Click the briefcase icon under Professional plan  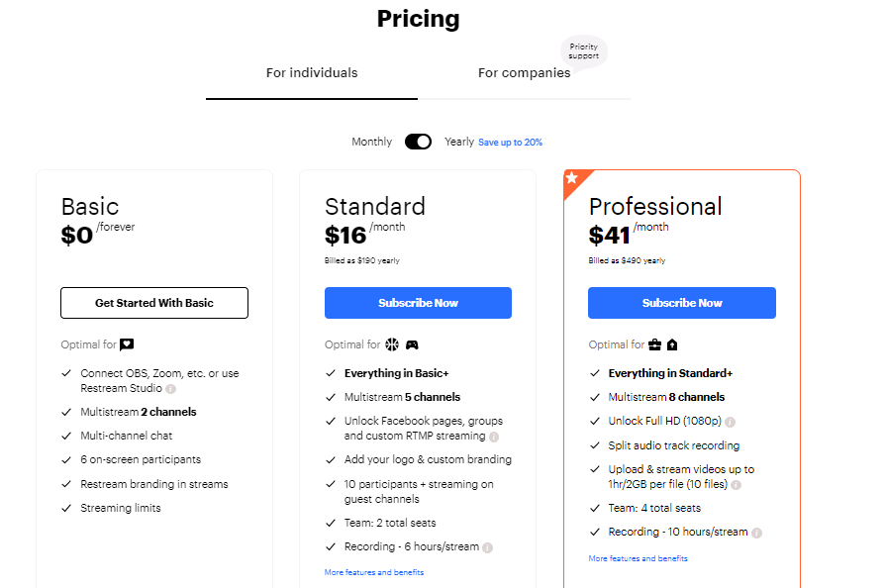(x=655, y=345)
